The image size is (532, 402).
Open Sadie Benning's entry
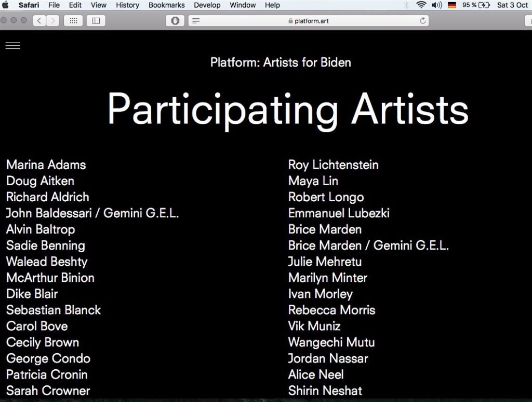pos(46,245)
